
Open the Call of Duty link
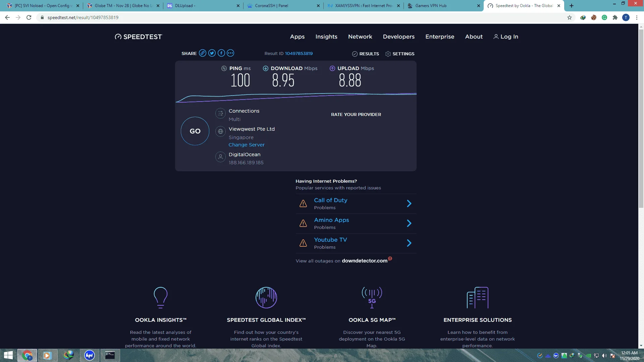(330, 200)
